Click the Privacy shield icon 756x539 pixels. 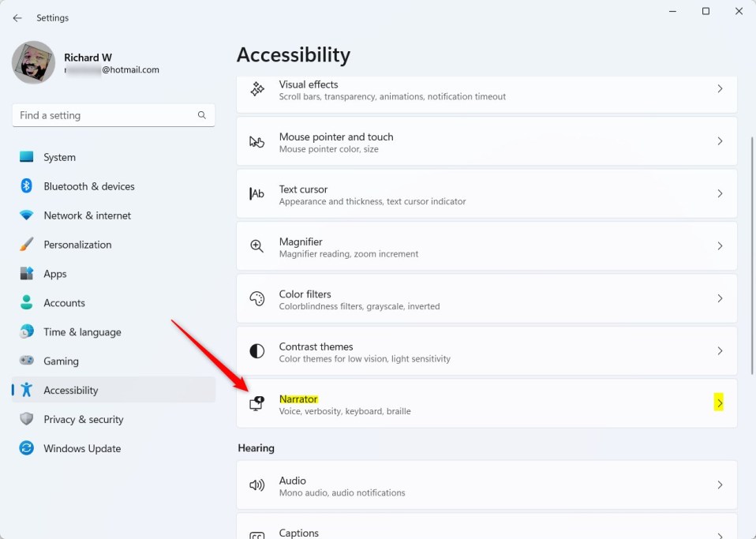coord(27,419)
